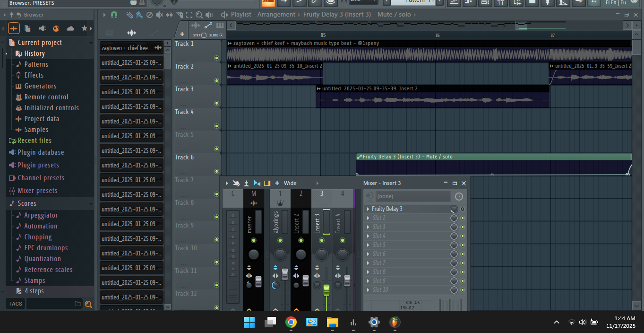Click the star favorites icon in the browser
The height and width of the screenshot is (333, 644).
pyautogui.click(x=85, y=28)
